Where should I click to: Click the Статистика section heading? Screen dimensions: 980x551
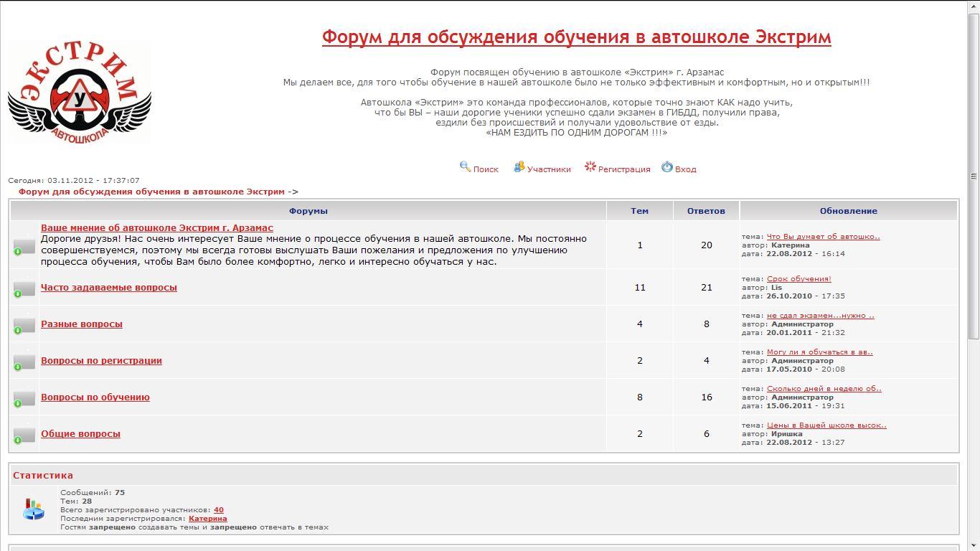(x=43, y=475)
